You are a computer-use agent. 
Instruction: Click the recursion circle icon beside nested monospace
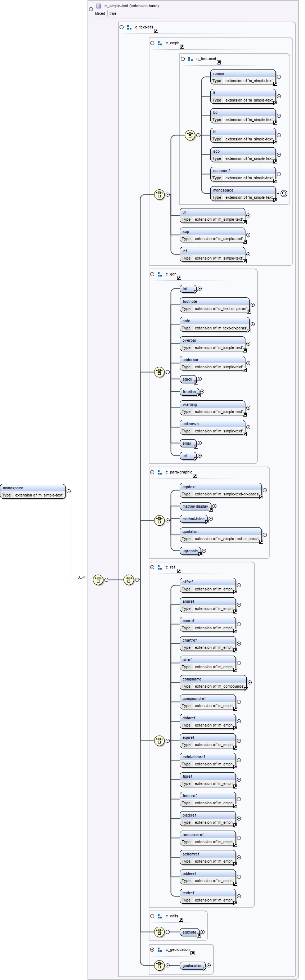point(284,194)
